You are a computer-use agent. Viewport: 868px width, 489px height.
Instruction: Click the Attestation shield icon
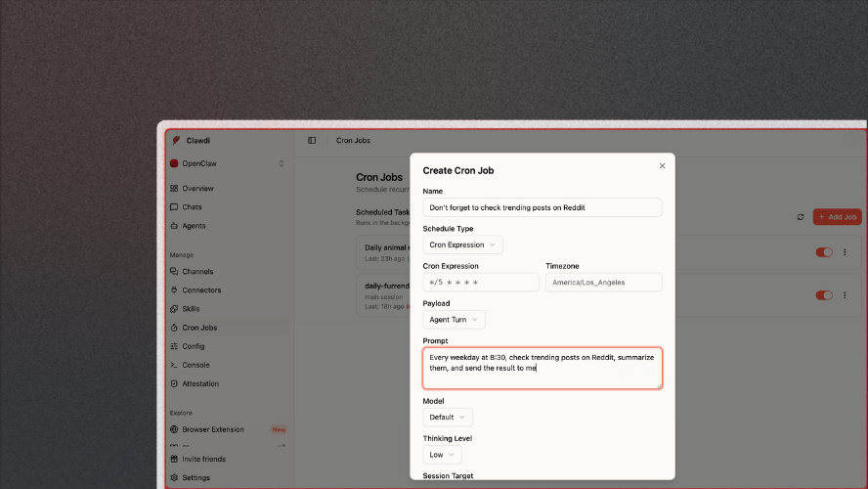174,383
